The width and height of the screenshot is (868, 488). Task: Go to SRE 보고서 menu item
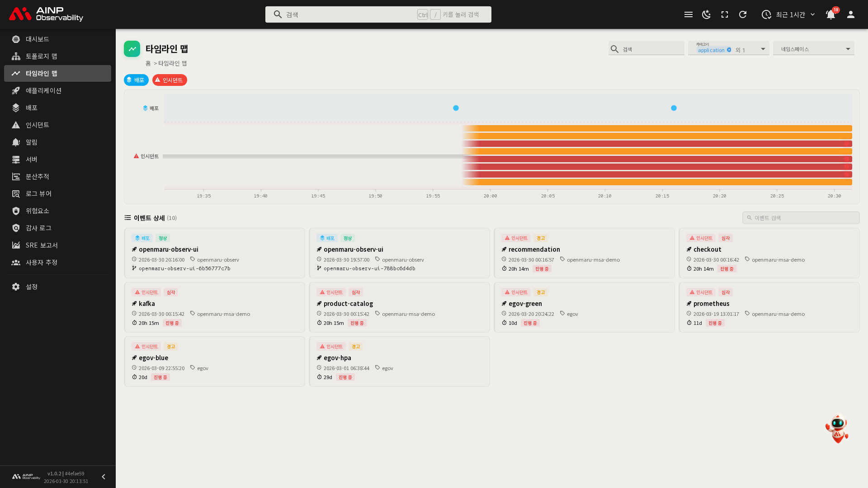pyautogui.click(x=42, y=245)
